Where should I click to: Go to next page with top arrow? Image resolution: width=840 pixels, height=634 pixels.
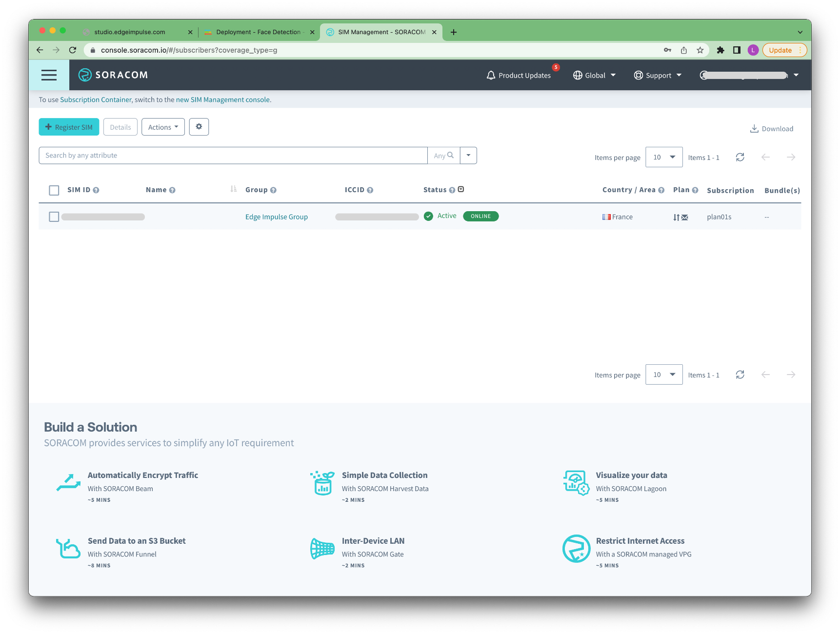(x=791, y=157)
